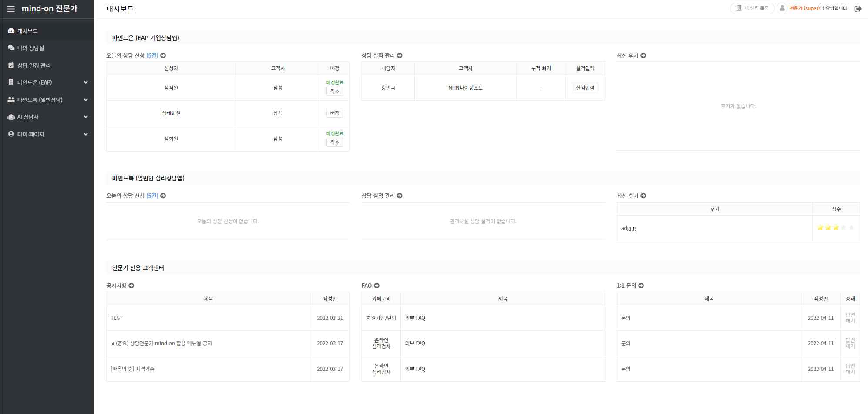Click the mind-on 전문가 logo title
Viewport: 868px width, 414px height.
click(x=50, y=9)
